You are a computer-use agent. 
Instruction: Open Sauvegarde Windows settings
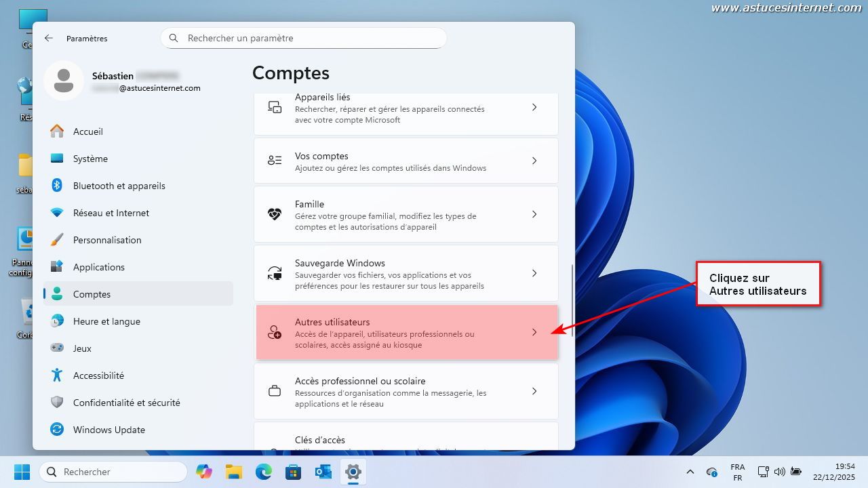click(406, 273)
